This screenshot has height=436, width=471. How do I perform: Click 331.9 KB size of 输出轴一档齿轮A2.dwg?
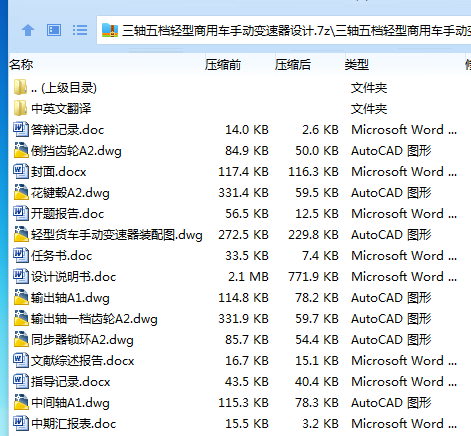tap(243, 319)
